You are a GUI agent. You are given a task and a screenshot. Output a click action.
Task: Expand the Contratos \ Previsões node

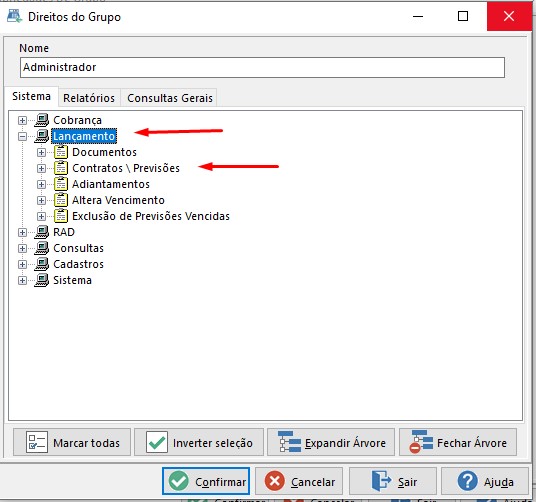click(41, 168)
